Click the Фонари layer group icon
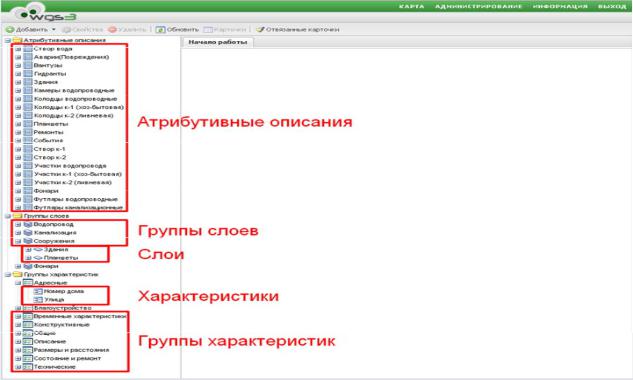The height and width of the screenshot is (380, 633). [x=27, y=267]
